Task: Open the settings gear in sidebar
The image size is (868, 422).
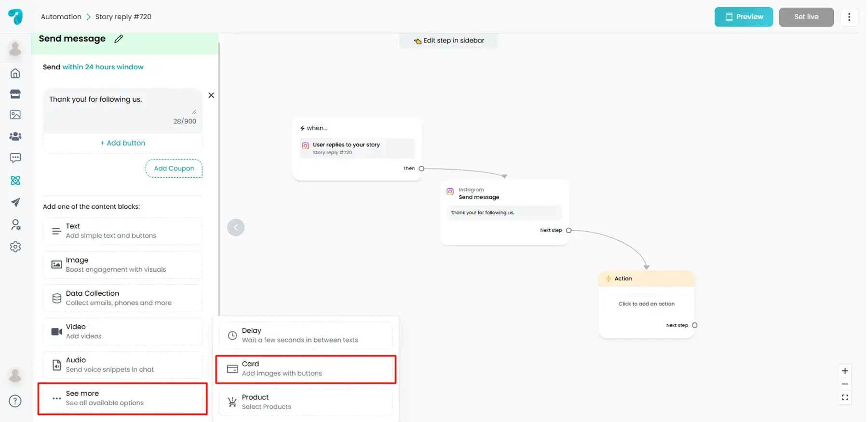Action: [x=15, y=247]
